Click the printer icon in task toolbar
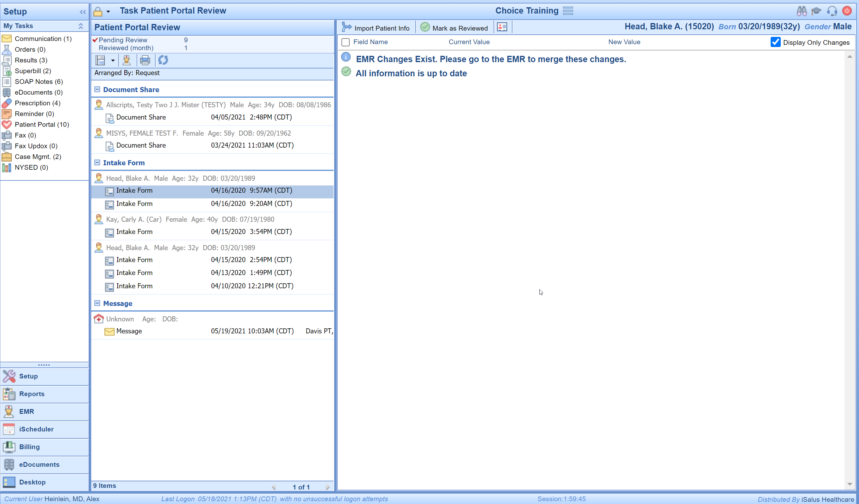The image size is (859, 504). [x=145, y=60]
